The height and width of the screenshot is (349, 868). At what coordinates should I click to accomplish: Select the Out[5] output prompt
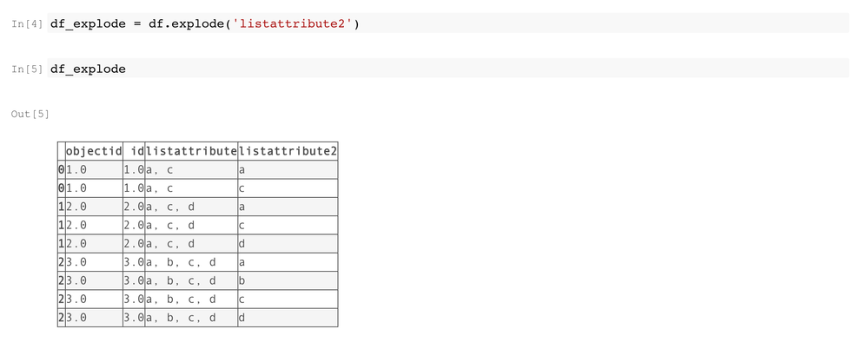pos(30,114)
